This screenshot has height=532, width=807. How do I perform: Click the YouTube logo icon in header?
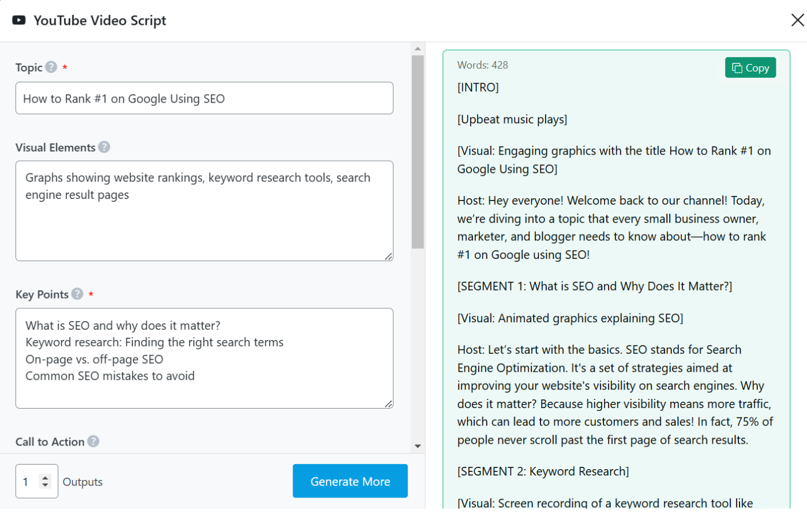coord(19,20)
